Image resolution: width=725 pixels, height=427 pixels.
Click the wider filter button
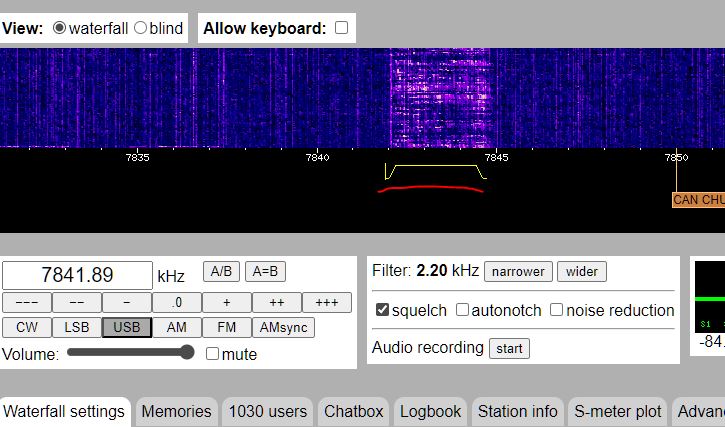coord(582,272)
